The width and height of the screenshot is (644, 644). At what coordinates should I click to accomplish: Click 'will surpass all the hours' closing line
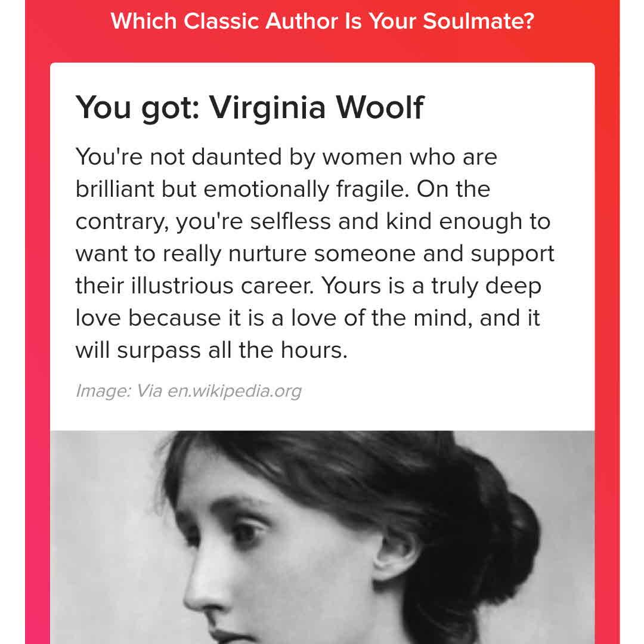pos(211,351)
